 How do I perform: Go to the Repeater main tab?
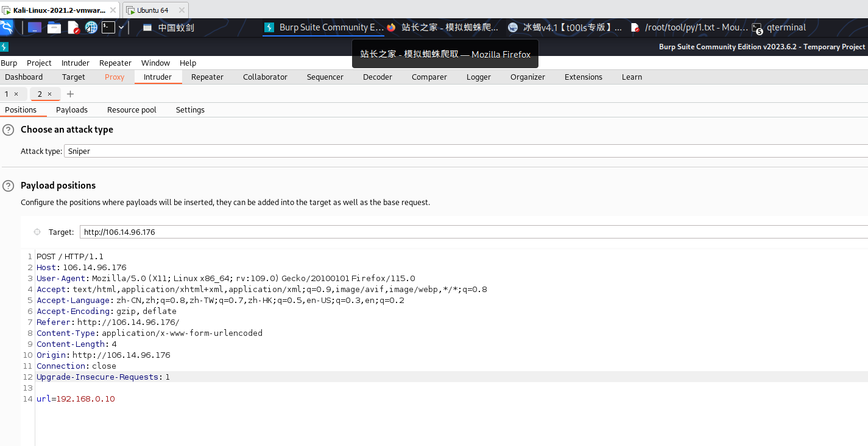click(x=207, y=77)
